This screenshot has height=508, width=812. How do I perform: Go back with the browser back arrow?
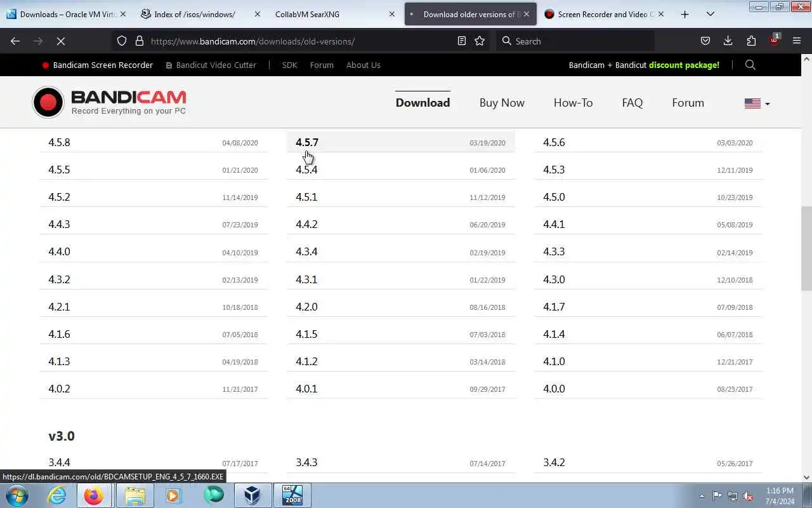click(x=15, y=41)
